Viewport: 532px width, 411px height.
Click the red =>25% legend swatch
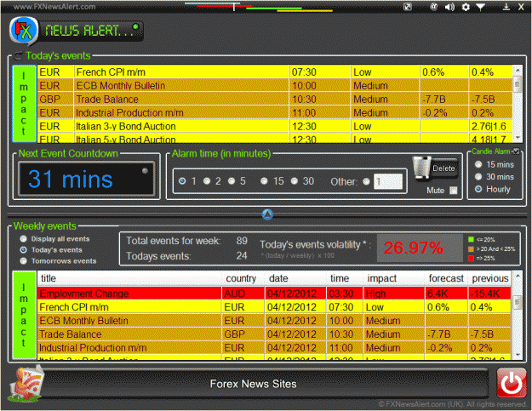click(x=471, y=259)
